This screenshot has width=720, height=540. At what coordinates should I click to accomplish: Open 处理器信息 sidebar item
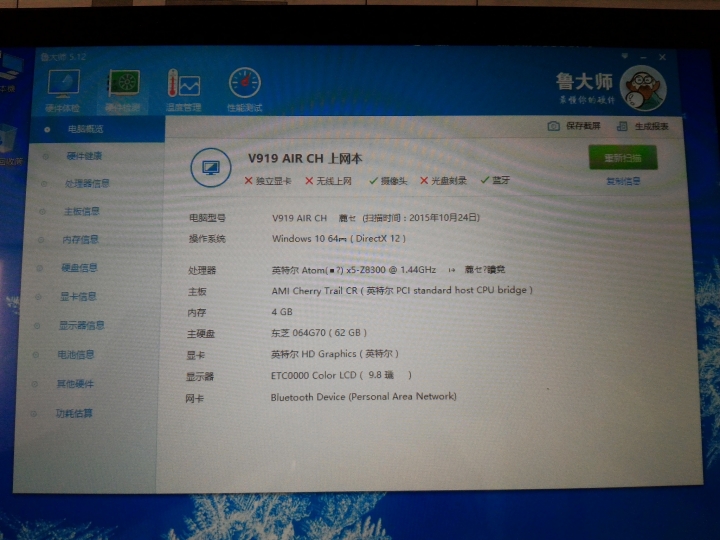(x=87, y=184)
